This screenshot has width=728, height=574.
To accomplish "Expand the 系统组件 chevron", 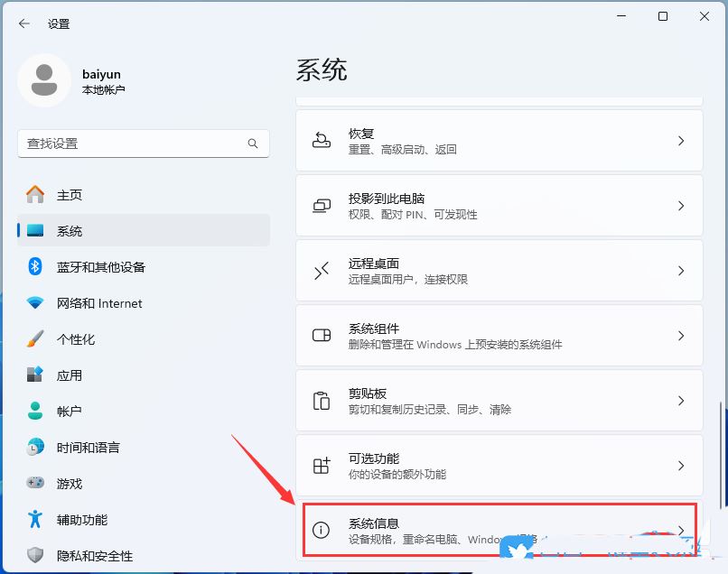I will coord(682,336).
